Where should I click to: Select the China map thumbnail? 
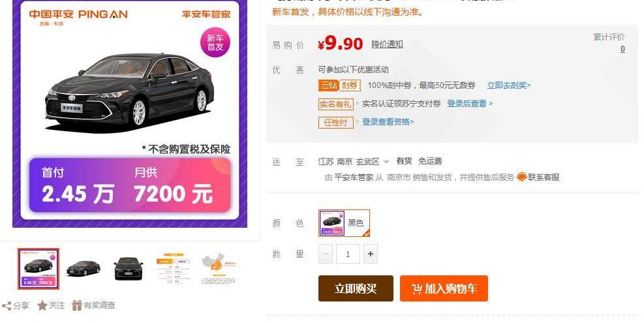click(218, 269)
